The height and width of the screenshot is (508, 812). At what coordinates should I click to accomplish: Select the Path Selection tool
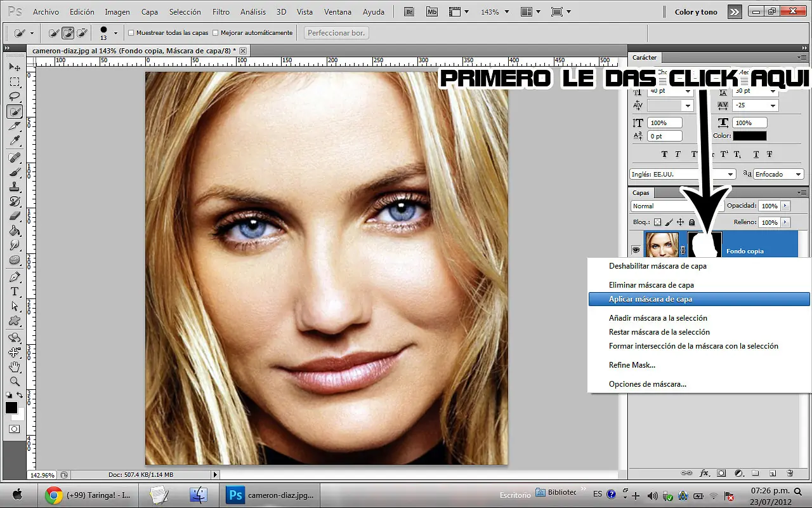(x=15, y=306)
